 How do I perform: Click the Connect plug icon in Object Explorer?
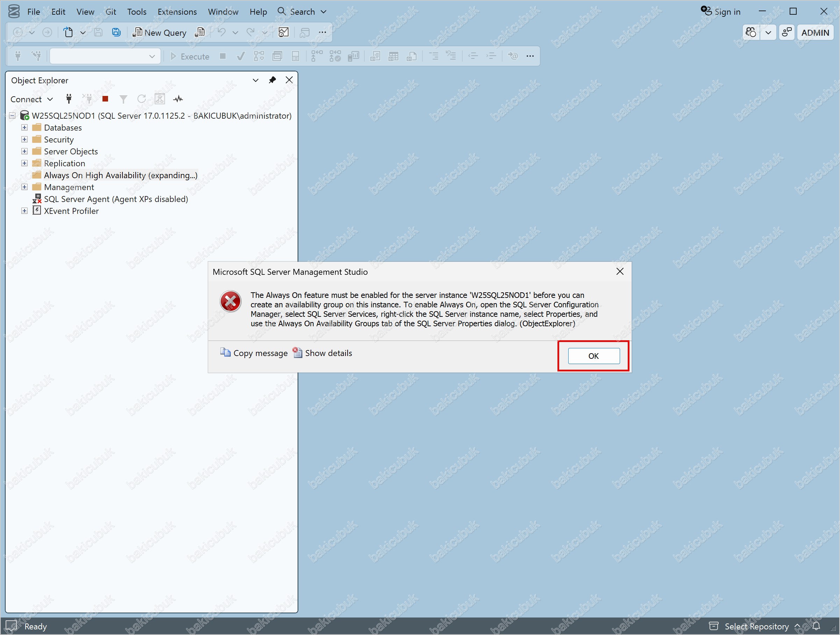click(69, 99)
